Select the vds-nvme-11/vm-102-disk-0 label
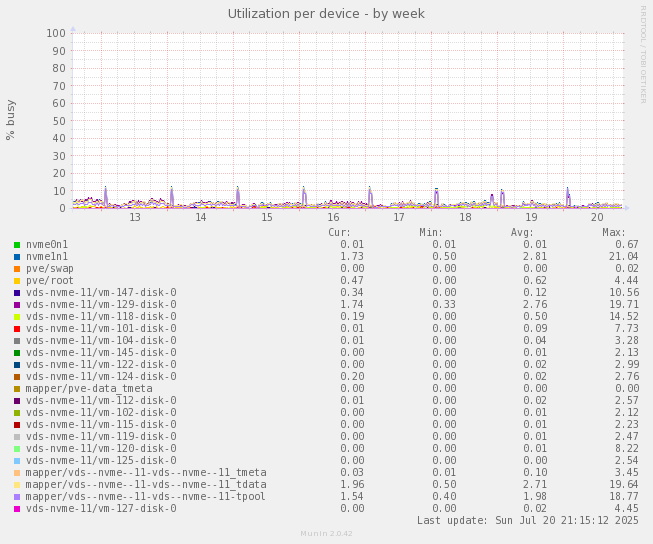 101,412
